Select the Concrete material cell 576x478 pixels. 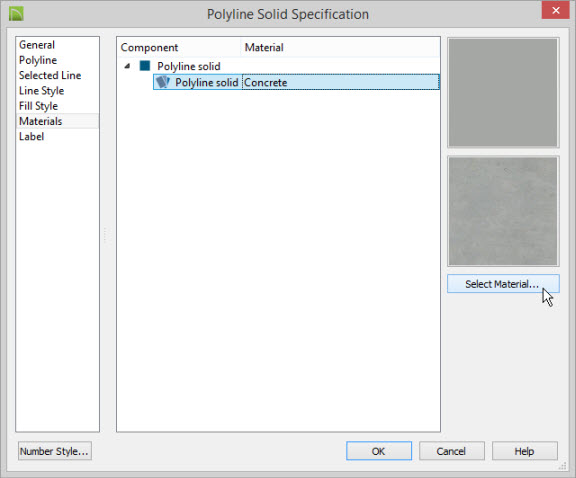coord(341,82)
